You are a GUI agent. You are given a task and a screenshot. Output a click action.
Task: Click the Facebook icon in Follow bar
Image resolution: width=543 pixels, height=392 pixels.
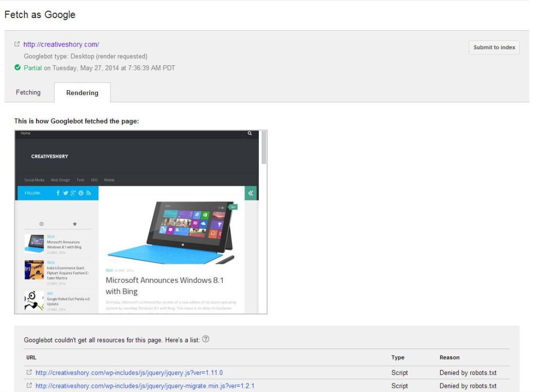58,193
